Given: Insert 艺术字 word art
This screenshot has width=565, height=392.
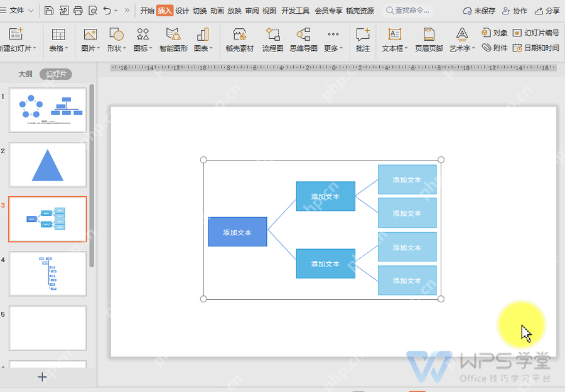Looking at the screenshot, I should (462, 40).
